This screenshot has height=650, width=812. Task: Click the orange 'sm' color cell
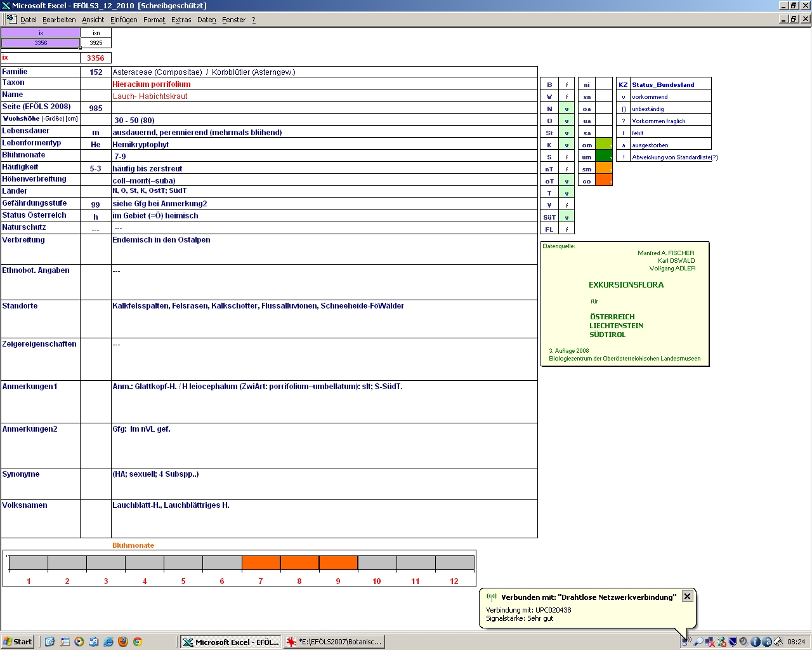point(604,169)
